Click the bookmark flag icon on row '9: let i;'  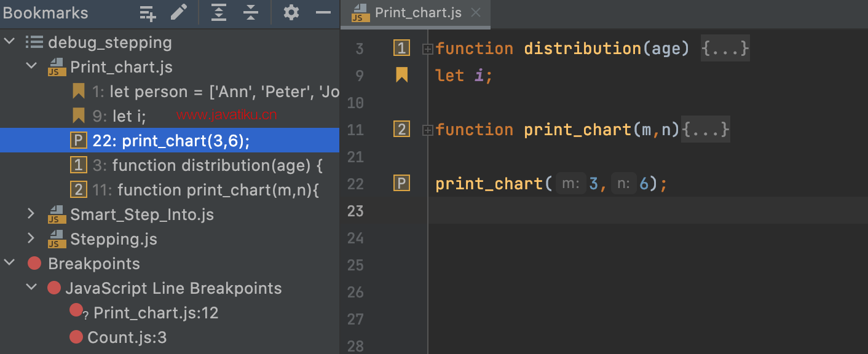(78, 116)
